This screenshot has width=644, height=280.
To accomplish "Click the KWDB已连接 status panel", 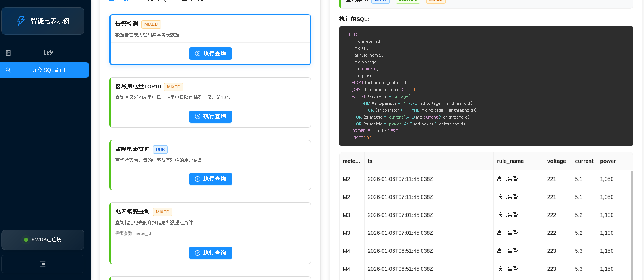I will click(x=43, y=240).
